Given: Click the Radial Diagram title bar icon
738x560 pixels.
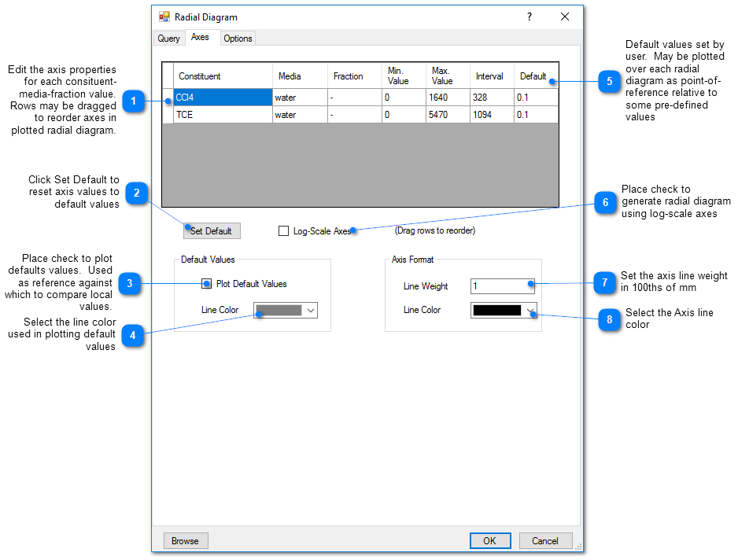Looking at the screenshot, I should click(164, 17).
